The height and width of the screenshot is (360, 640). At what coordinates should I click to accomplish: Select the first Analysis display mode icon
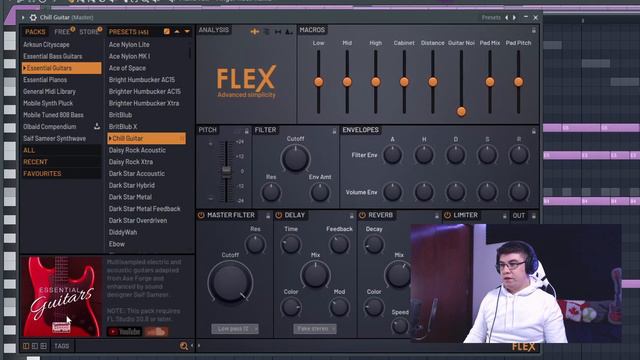[255, 31]
